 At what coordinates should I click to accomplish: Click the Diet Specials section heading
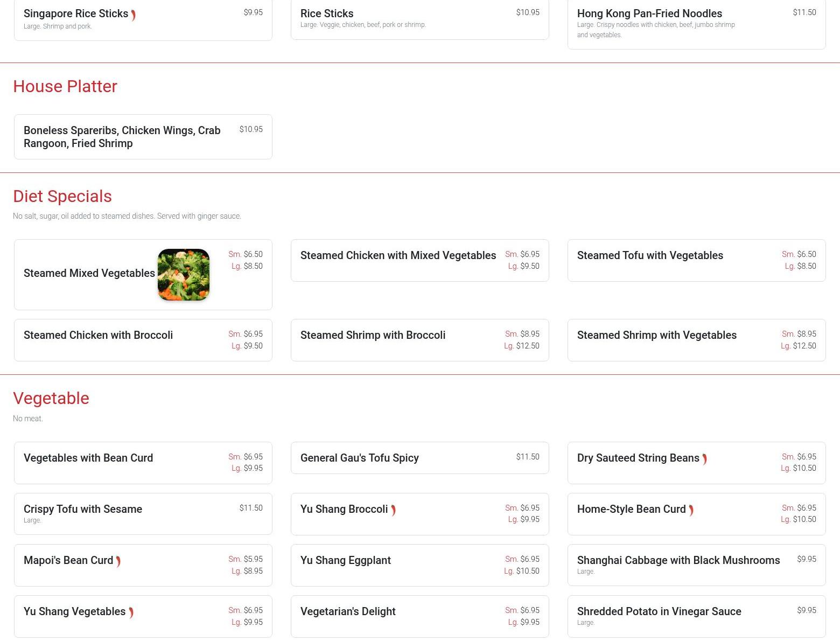tap(62, 197)
